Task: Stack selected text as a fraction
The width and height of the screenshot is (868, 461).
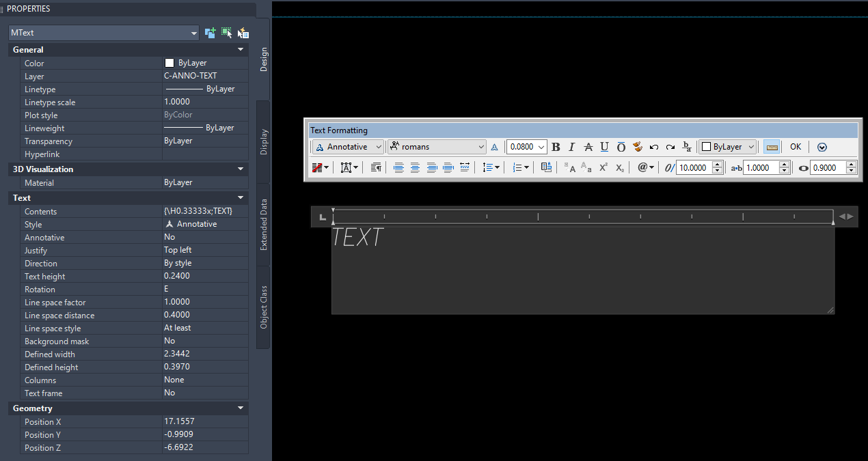Action: (687, 147)
